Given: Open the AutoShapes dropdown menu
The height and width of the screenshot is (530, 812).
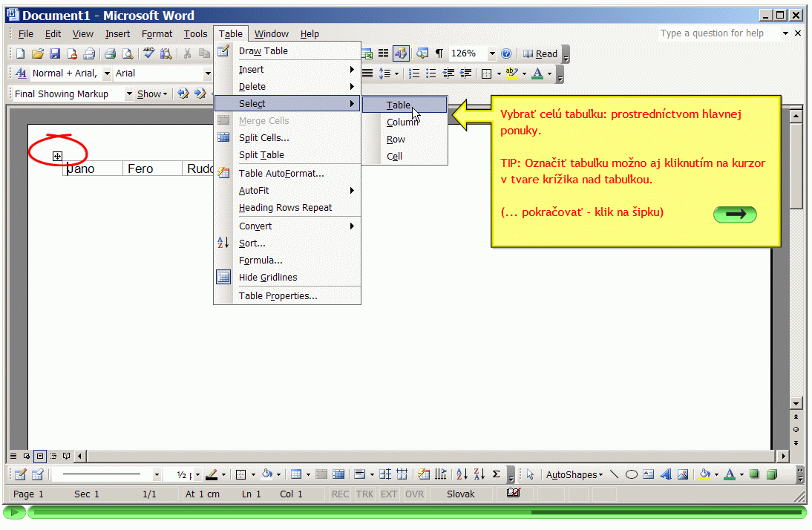Looking at the screenshot, I should tap(574, 474).
